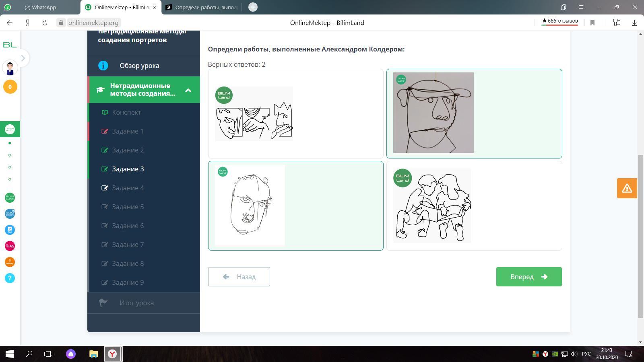Open the green BilimLand sidebar icon
Viewport: 644px width, 362px height.
[10, 197]
